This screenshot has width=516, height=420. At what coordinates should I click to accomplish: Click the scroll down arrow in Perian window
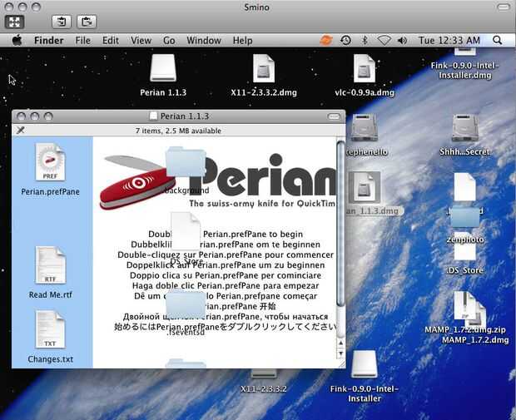pos(341,353)
